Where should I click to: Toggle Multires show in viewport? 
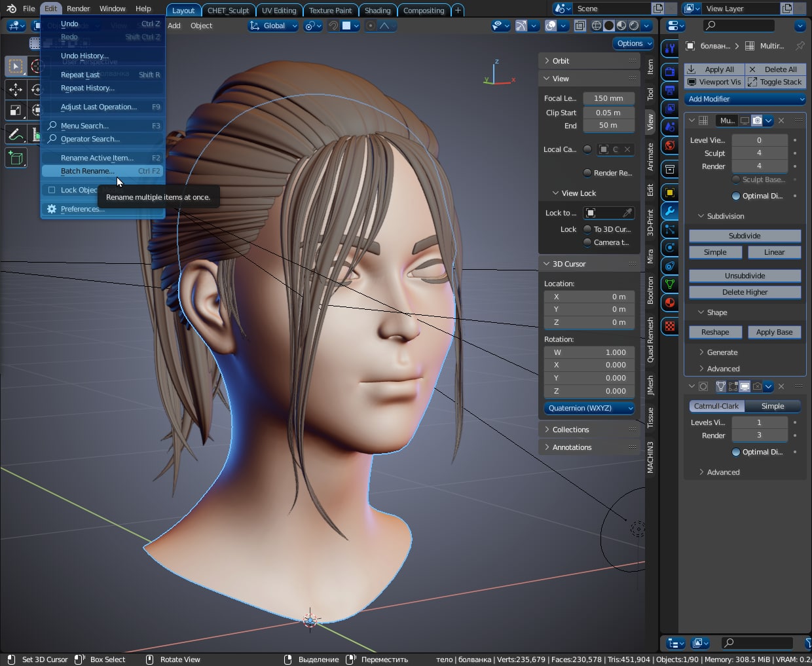(x=745, y=120)
